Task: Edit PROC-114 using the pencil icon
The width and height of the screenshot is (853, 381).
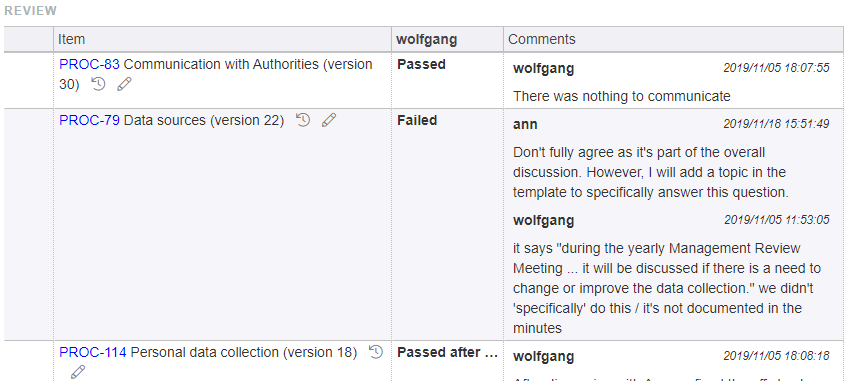Action: (78, 372)
